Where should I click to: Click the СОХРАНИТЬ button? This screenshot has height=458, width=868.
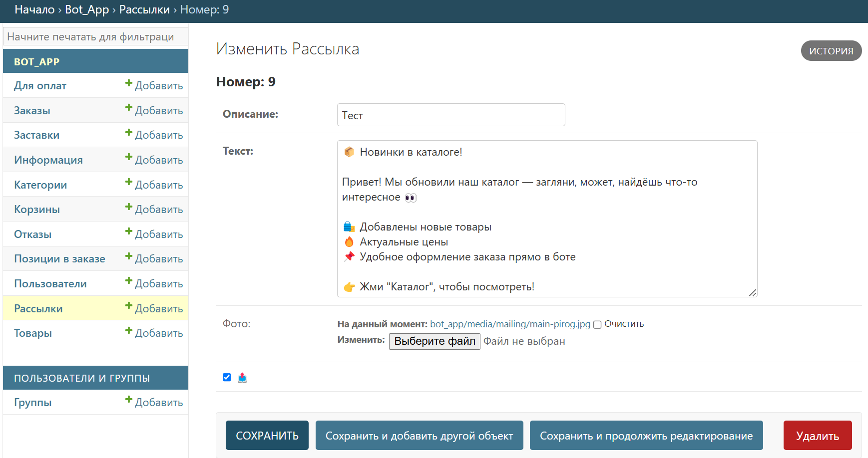(x=267, y=436)
